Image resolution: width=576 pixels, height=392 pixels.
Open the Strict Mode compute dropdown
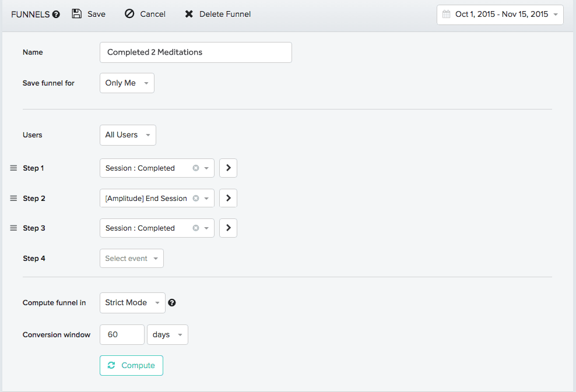click(132, 302)
